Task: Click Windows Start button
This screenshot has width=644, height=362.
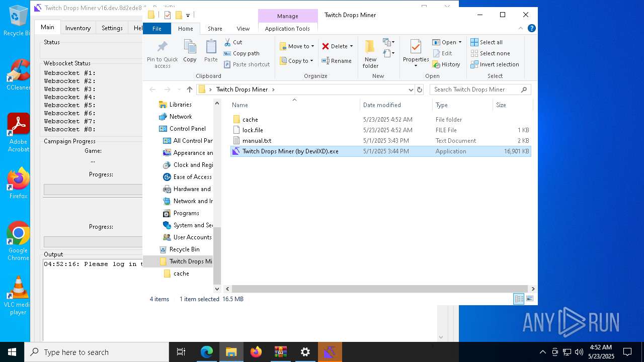Action: point(12,352)
